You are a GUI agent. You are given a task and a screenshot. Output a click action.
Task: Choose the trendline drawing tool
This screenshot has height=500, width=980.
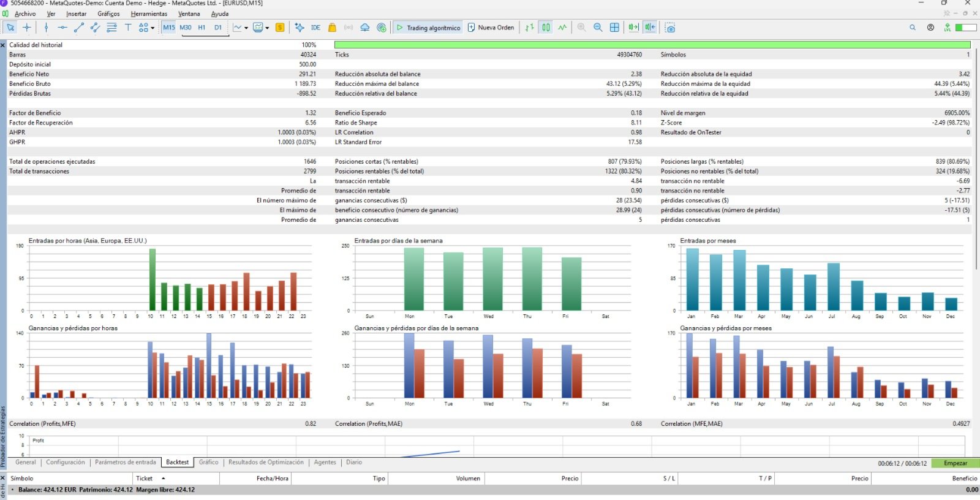coord(78,28)
